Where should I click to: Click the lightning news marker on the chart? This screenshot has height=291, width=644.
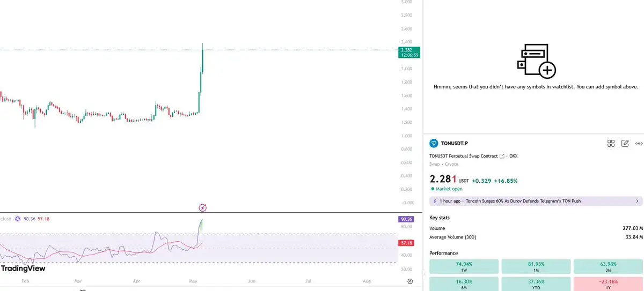point(203,207)
